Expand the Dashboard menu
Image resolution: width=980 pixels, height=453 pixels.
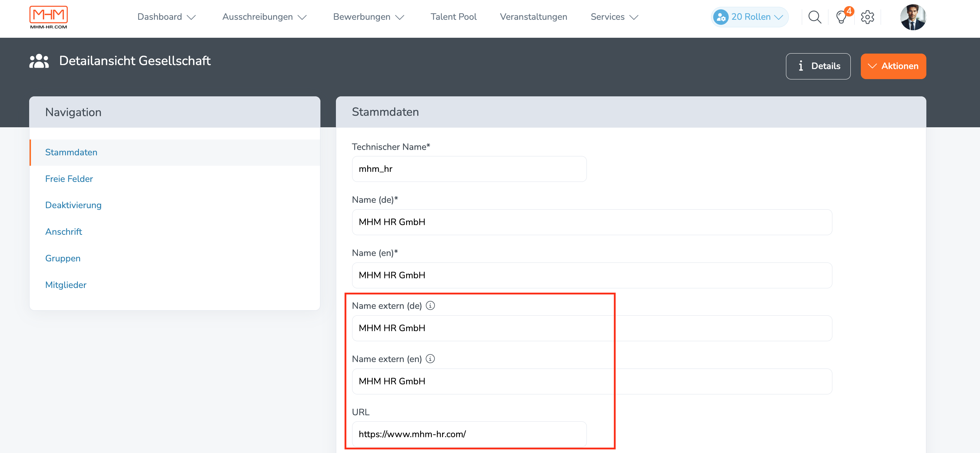pos(166,17)
